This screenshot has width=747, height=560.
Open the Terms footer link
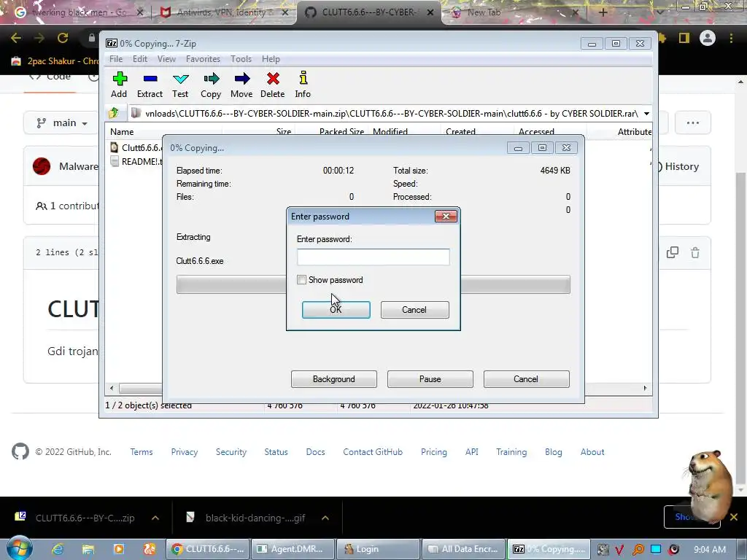click(142, 452)
